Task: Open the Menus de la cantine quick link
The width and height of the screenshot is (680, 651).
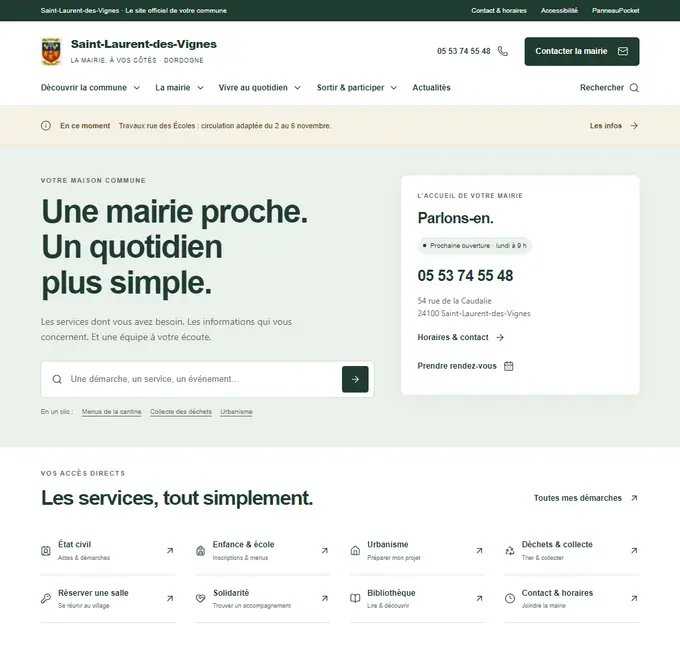Action: pyautogui.click(x=111, y=412)
